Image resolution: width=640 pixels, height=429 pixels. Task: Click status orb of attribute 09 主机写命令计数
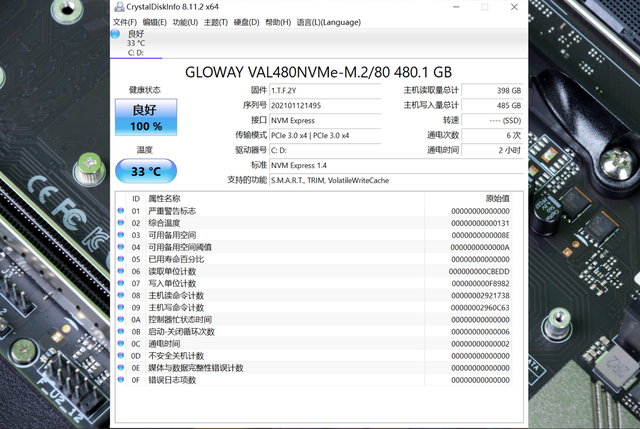tap(120, 307)
